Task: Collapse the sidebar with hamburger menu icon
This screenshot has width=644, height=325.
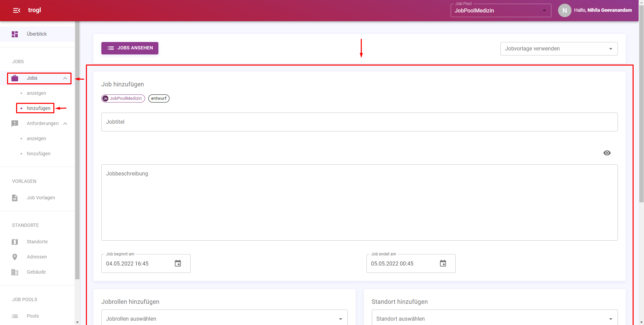Action: tap(16, 10)
